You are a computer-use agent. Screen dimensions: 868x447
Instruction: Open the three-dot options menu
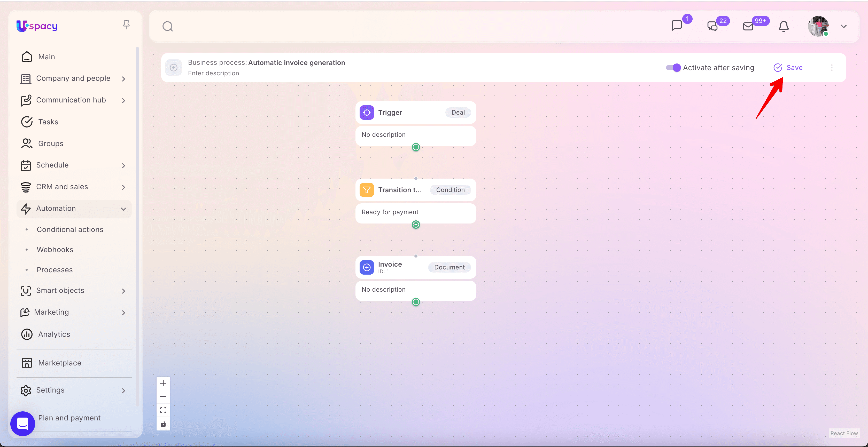831,68
